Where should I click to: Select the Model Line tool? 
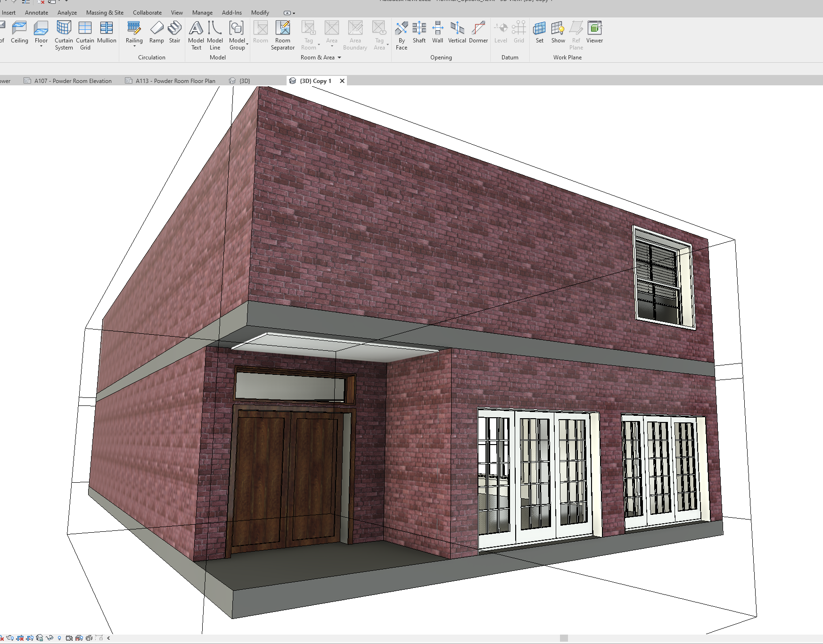click(215, 36)
